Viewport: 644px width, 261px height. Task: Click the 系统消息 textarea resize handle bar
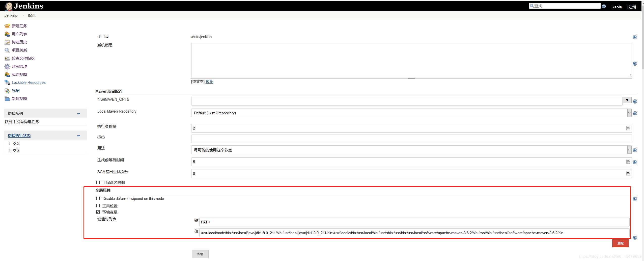click(x=411, y=78)
